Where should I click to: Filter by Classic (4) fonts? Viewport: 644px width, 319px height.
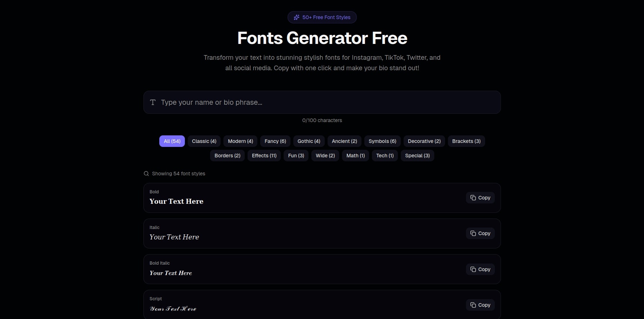point(204,141)
